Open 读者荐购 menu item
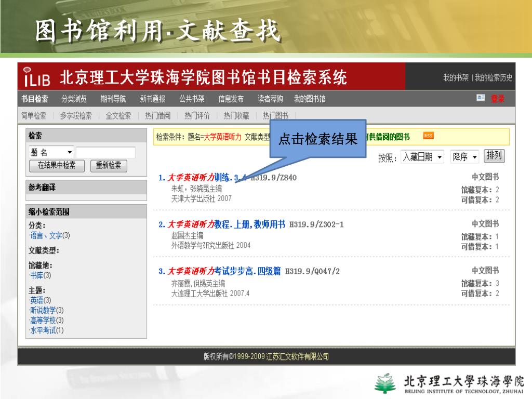532x399 pixels. tap(270, 99)
